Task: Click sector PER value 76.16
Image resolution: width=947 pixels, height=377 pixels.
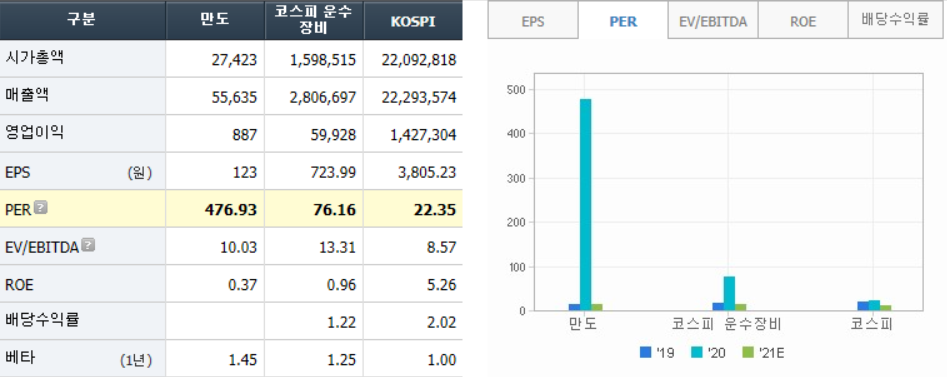Action: [x=336, y=210]
